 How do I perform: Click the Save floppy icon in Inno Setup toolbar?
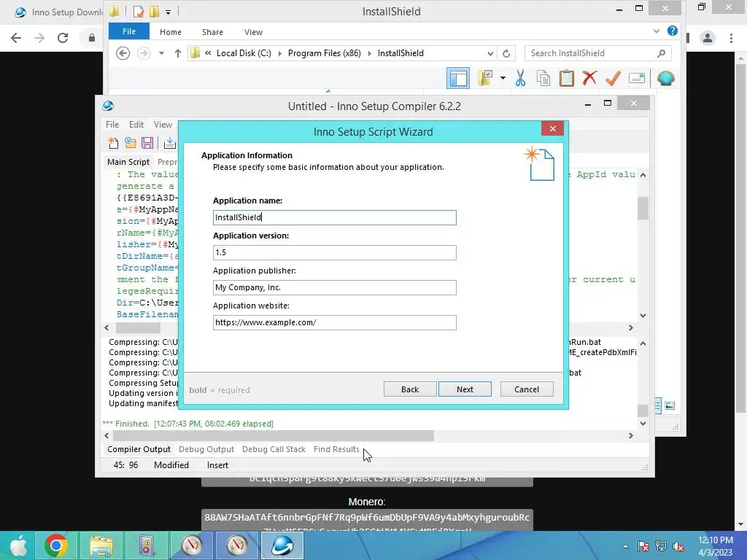coord(147,143)
